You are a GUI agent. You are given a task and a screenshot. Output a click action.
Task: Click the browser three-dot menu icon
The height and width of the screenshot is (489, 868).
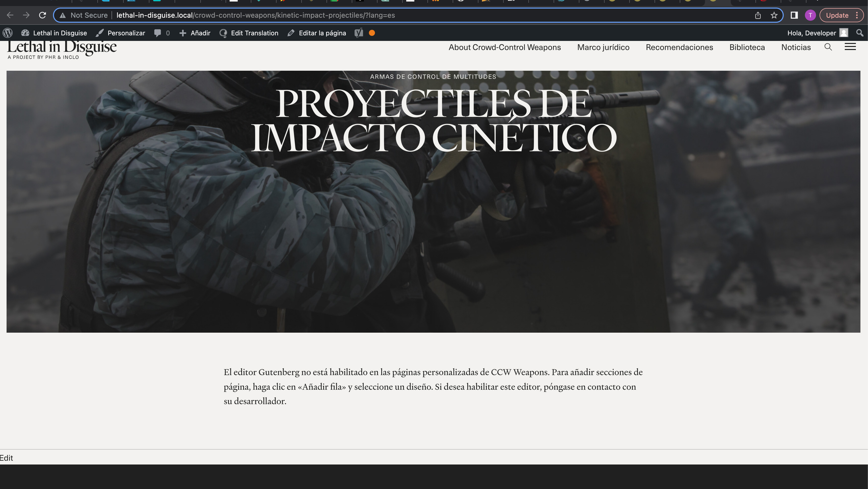coord(857,15)
